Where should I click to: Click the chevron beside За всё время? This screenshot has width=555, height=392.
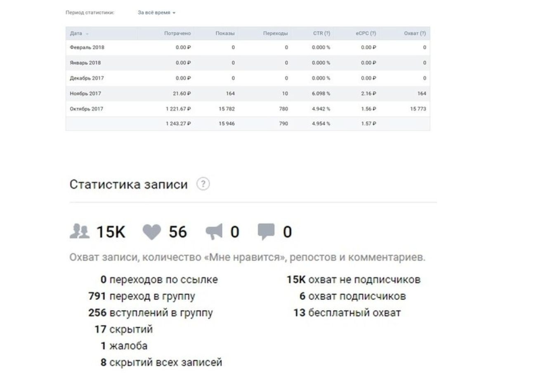click(175, 13)
